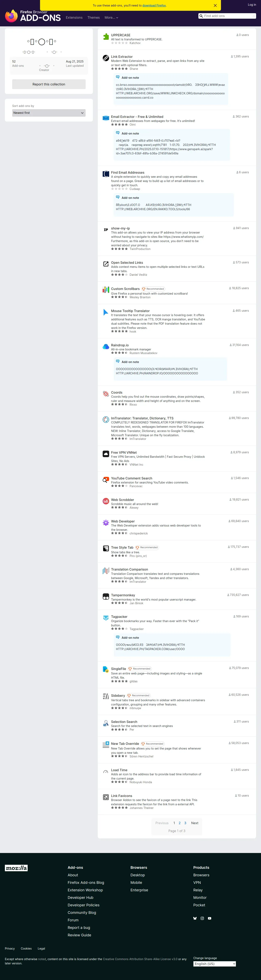
Task: Click the Web Developer gear icon
Action: tap(106, 523)
